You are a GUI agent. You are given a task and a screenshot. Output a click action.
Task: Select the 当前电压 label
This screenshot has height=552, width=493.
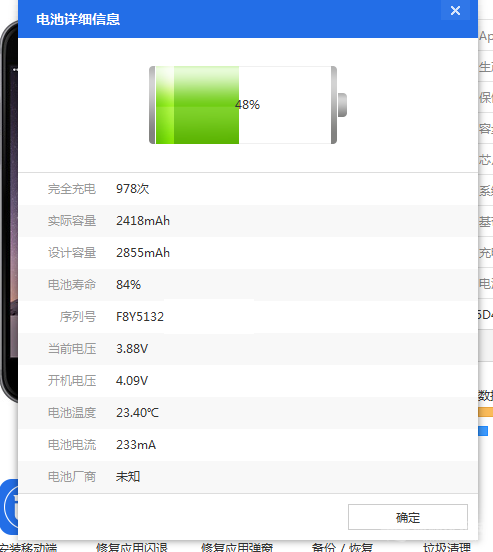click(72, 349)
